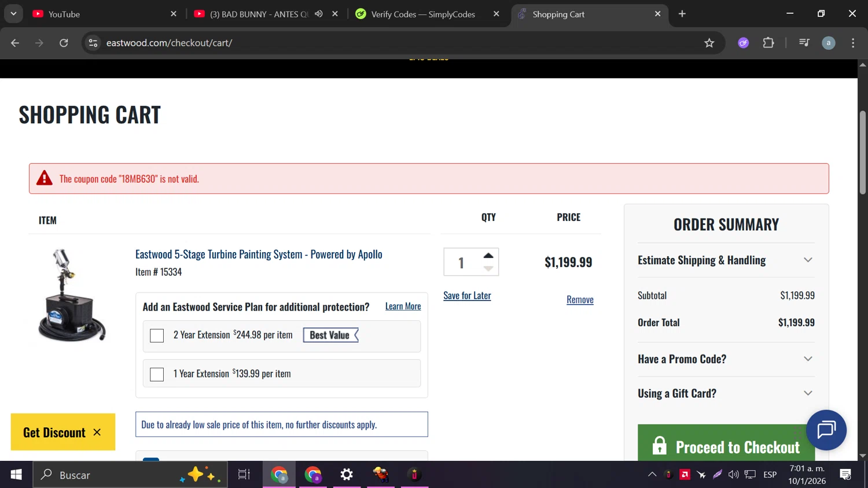Open the network icon in system tray
This screenshot has width=868, height=488.
(751, 475)
